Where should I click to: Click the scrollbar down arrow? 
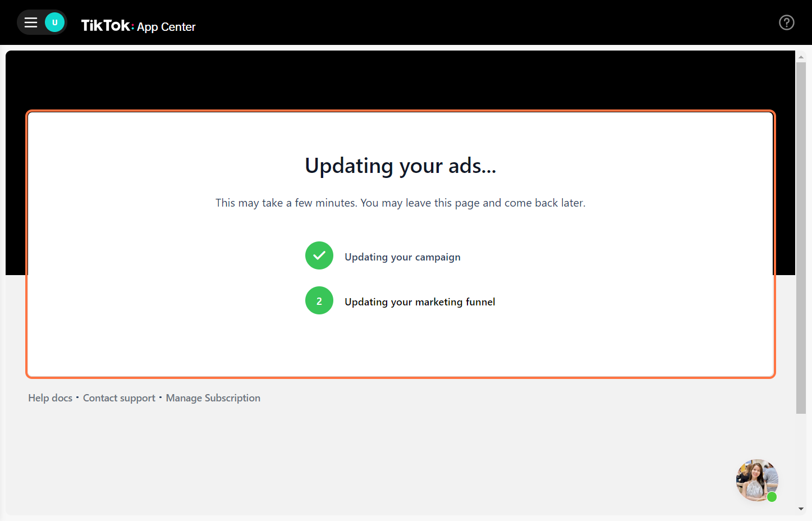801,509
